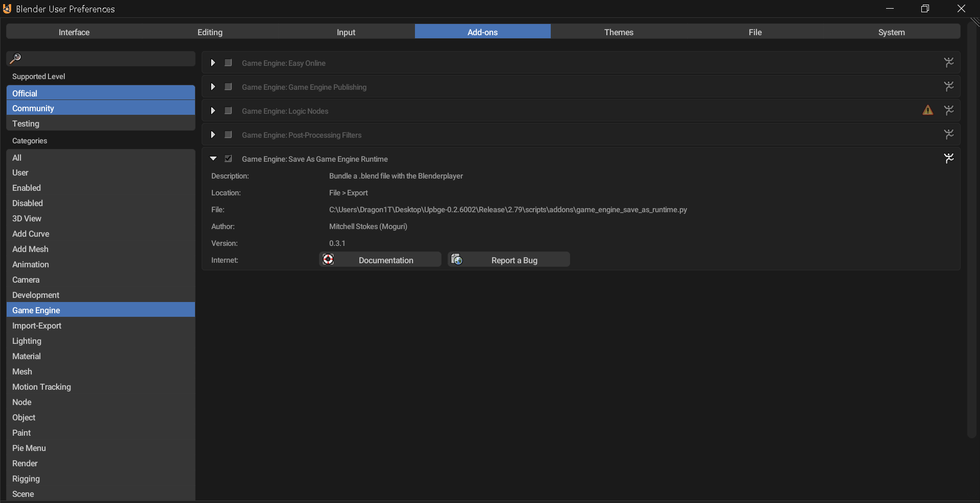The image size is (980, 503).
Task: Open the Input tab
Action: pos(346,32)
